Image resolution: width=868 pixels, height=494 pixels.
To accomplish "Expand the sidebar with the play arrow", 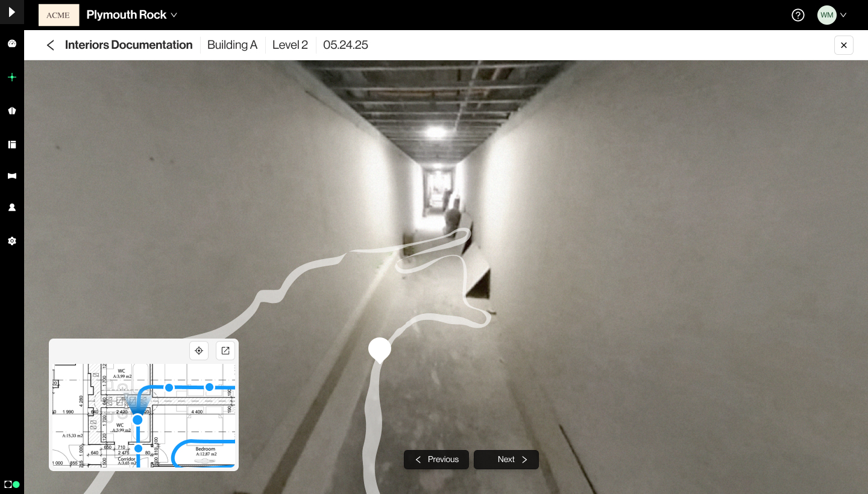I will 11,12.
